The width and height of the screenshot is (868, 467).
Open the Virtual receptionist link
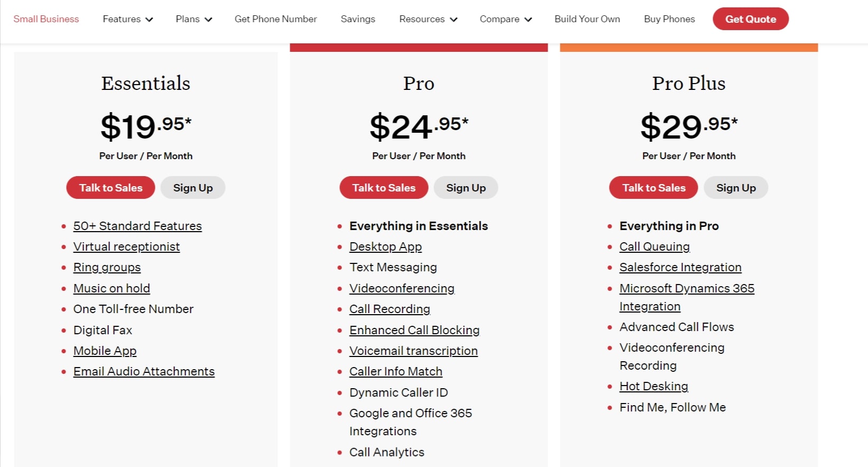click(126, 246)
